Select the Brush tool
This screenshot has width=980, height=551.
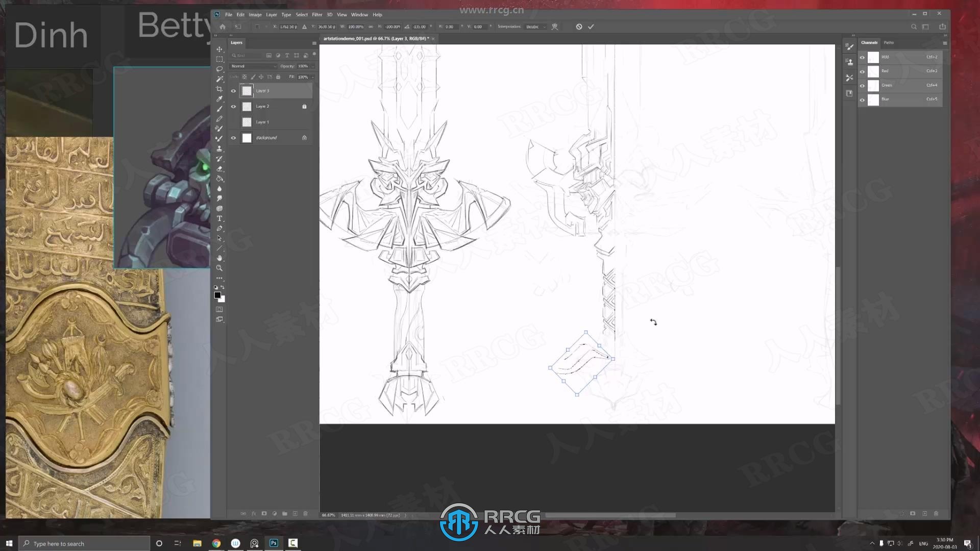(x=219, y=109)
